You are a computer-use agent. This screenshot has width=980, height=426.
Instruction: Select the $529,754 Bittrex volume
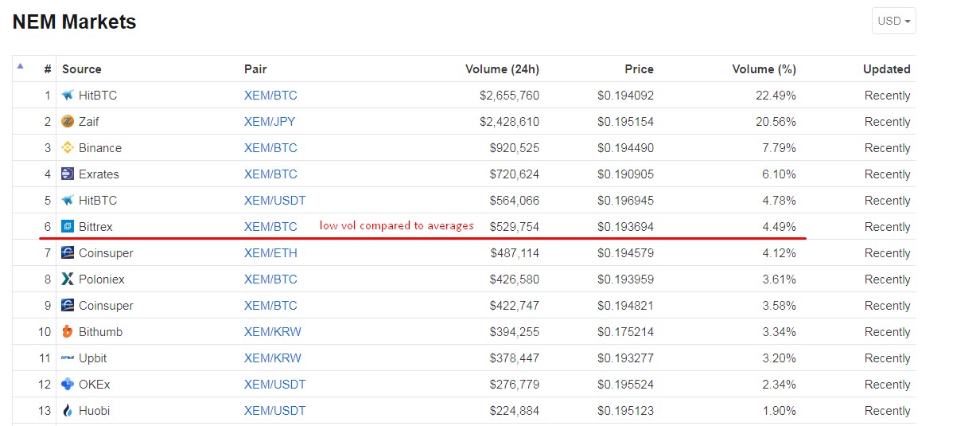[x=515, y=227]
